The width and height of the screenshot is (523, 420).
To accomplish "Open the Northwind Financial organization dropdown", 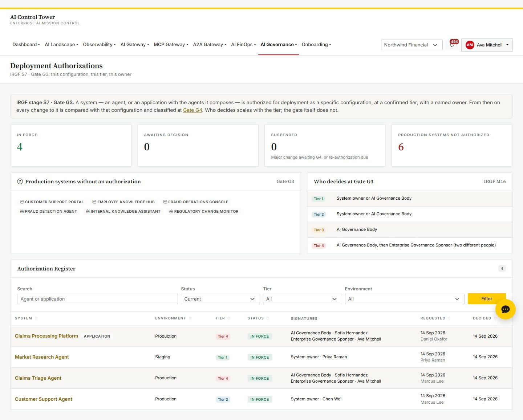I will pos(411,45).
